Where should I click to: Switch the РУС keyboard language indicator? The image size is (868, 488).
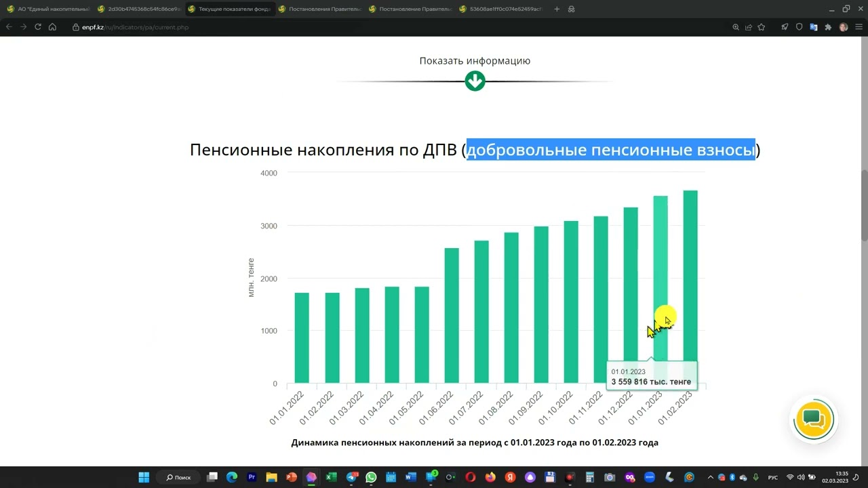[x=773, y=477]
